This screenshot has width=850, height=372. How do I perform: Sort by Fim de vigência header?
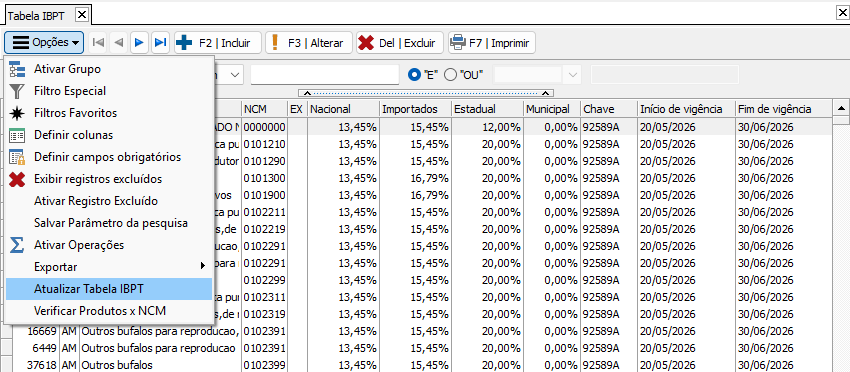783,109
